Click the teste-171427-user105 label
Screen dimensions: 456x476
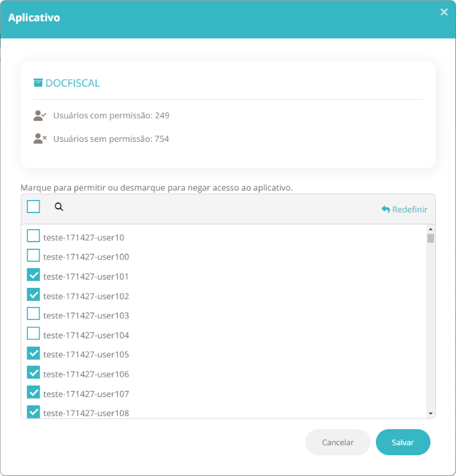pyautogui.click(x=86, y=354)
